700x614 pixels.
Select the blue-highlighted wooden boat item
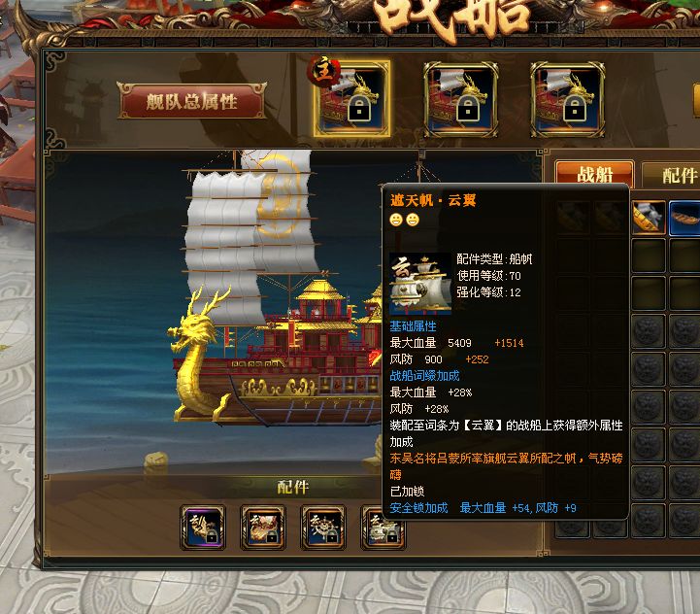[x=684, y=218]
